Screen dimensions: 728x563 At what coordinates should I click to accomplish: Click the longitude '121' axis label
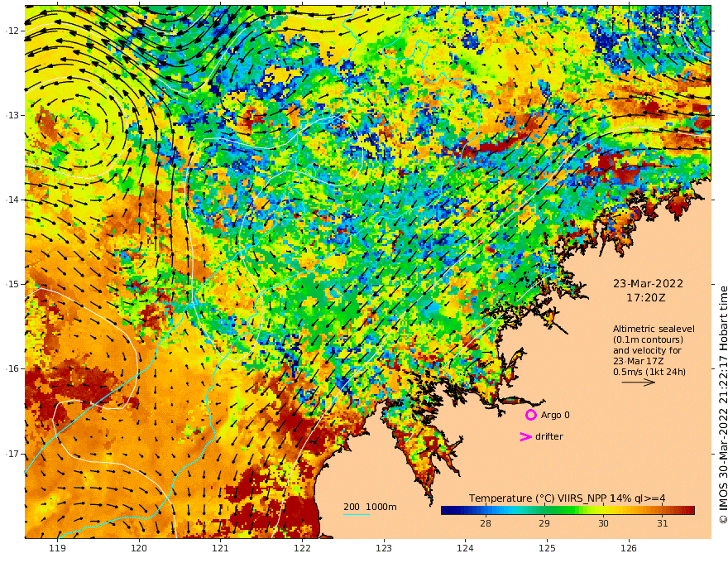click(x=220, y=549)
